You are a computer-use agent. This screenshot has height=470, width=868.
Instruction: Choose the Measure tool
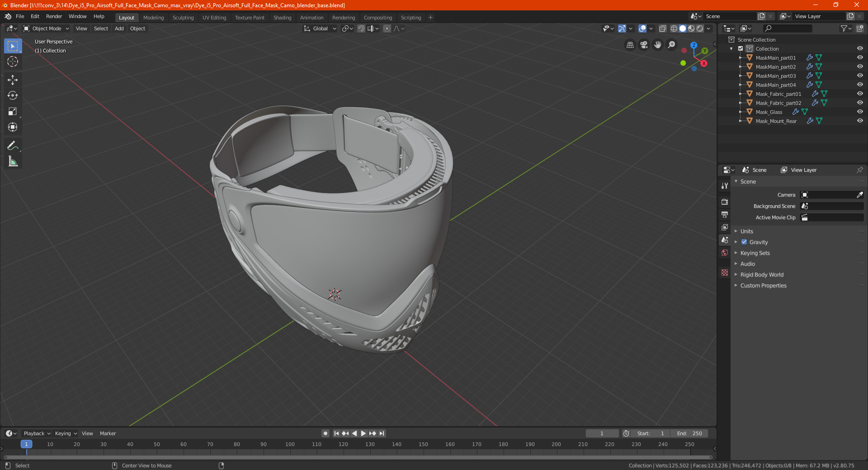[13, 161]
